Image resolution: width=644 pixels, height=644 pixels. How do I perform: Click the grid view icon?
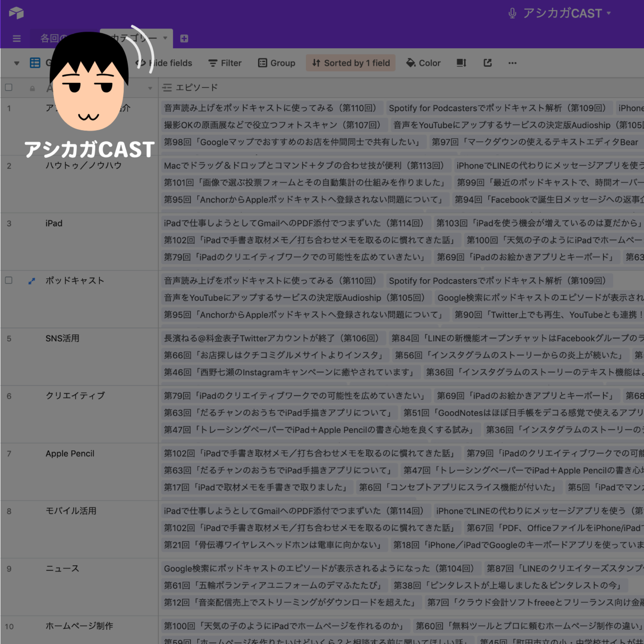click(x=35, y=63)
